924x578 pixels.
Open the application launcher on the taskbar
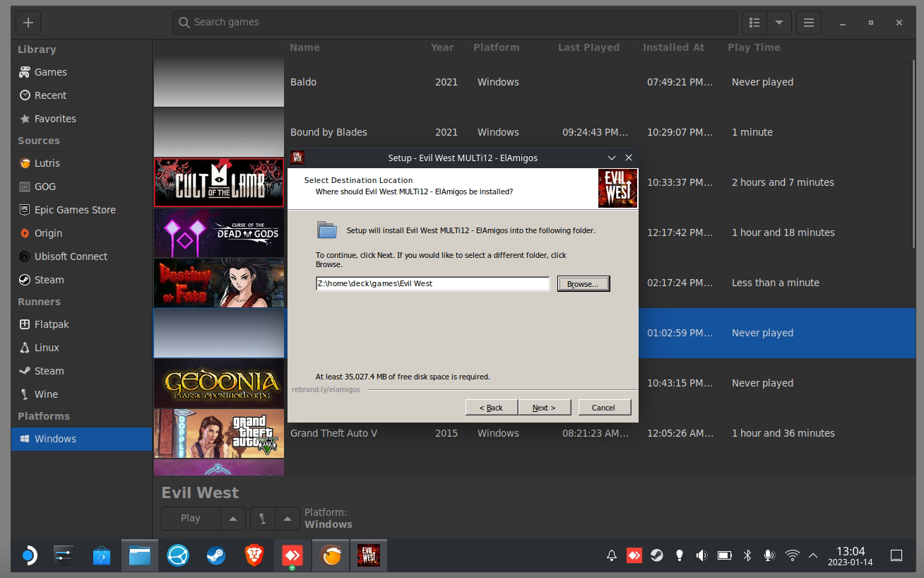point(28,556)
